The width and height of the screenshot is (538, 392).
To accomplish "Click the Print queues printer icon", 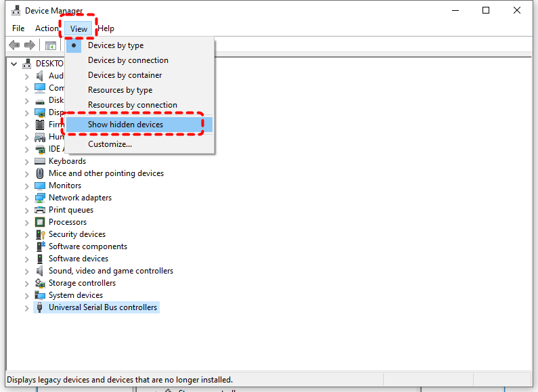I will (40, 210).
